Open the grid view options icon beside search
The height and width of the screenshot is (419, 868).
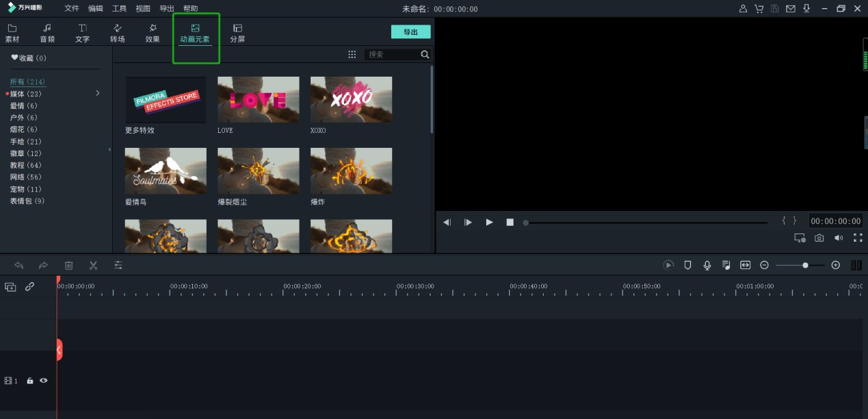click(x=352, y=55)
